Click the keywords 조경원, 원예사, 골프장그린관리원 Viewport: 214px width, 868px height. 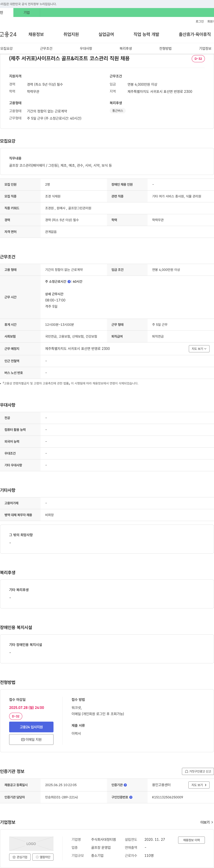click(x=68, y=208)
